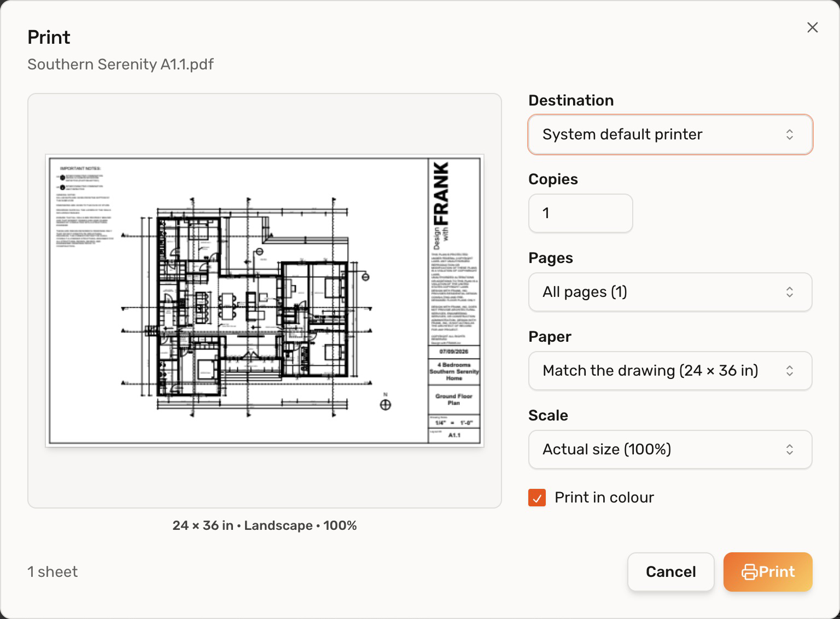Click the 'Scale' label
This screenshot has height=619, width=840.
[548, 416]
